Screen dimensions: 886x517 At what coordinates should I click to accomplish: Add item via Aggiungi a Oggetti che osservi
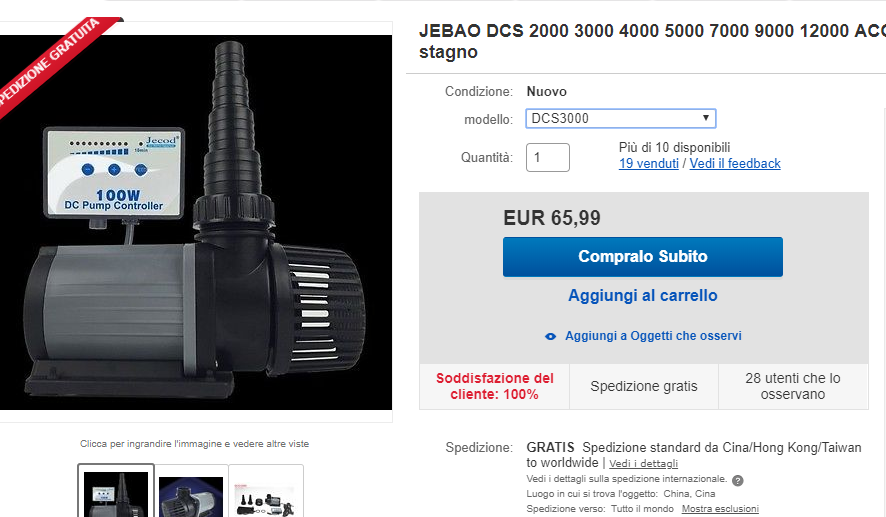pos(653,336)
